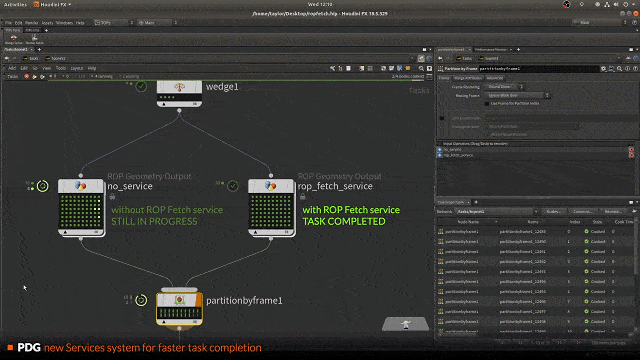The width and height of the screenshot is (640, 360).
Task: Click the Scalars button in task table
Action: pos(553,211)
